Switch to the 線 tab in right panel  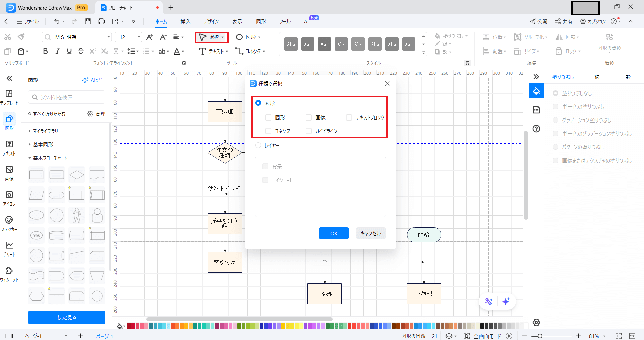point(597,77)
